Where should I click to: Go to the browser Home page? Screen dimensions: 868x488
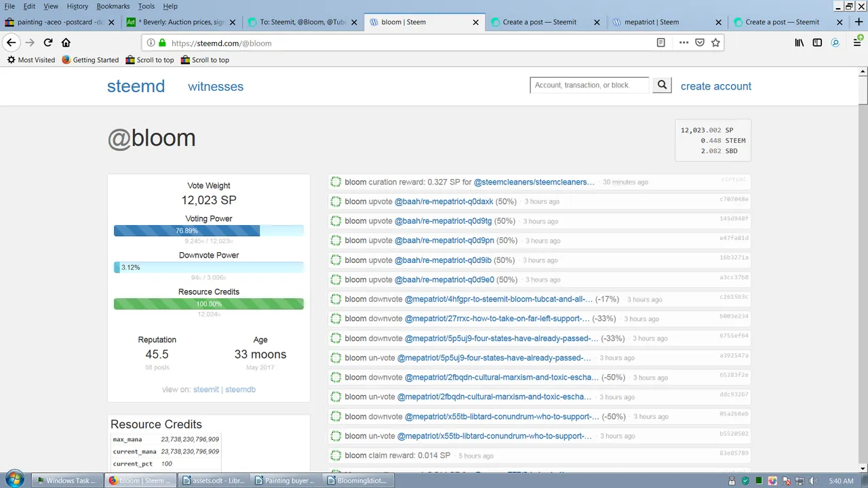66,43
